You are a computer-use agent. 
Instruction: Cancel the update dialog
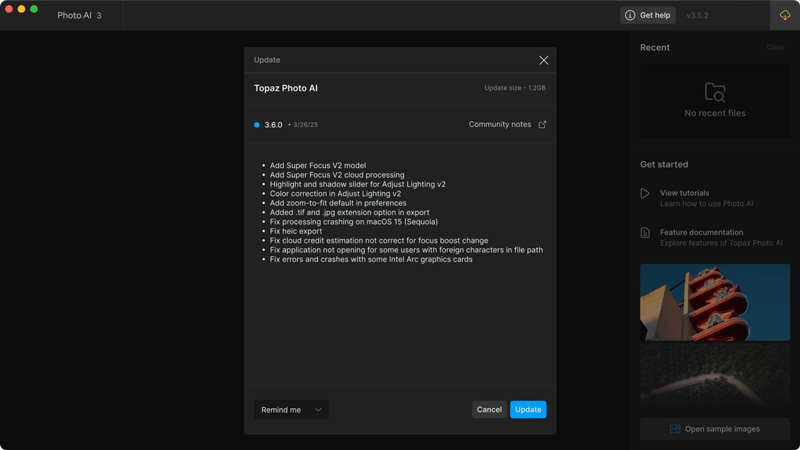click(489, 409)
